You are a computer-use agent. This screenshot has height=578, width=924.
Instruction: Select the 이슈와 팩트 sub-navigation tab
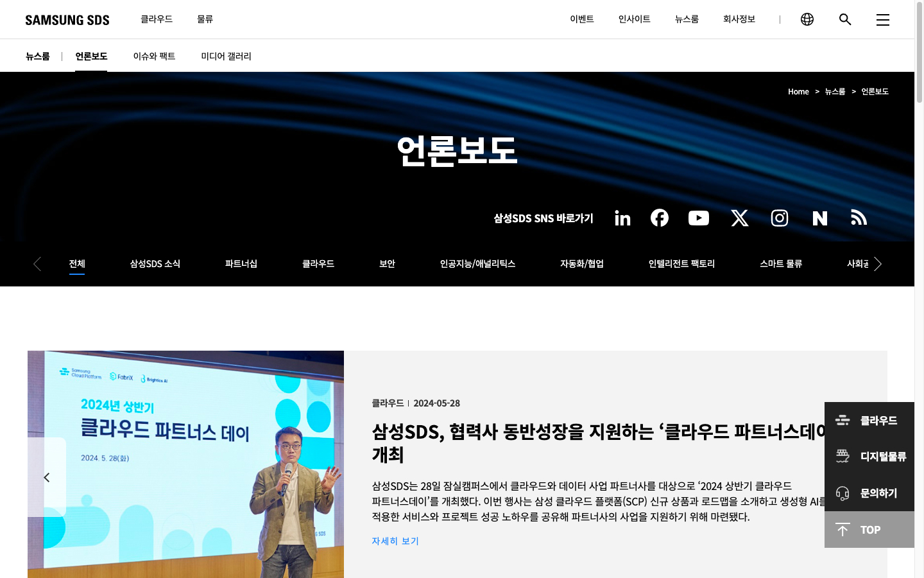point(154,57)
